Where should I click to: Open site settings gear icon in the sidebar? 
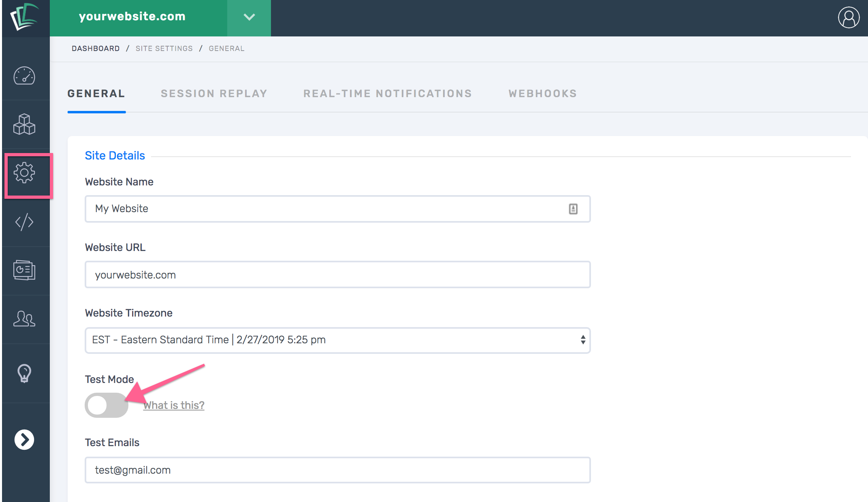(24, 173)
